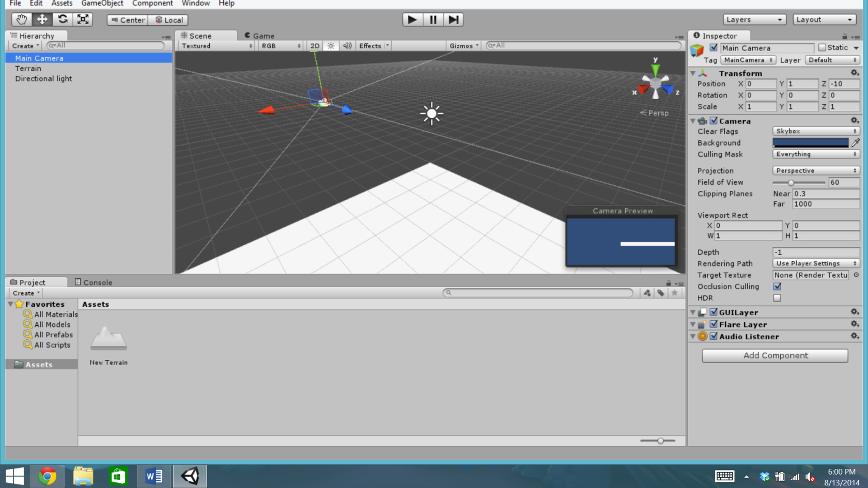The height and width of the screenshot is (488, 868).
Task: Click the Transform gear settings icon
Action: click(x=855, y=73)
